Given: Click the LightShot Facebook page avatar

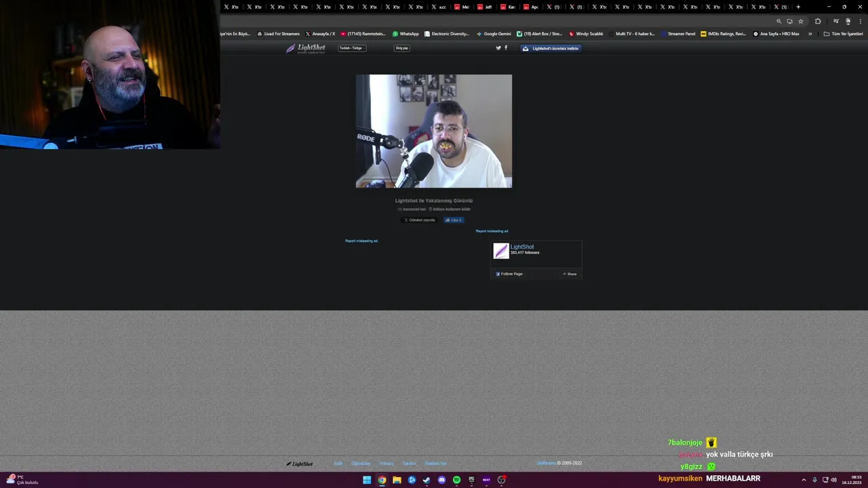Looking at the screenshot, I should click(501, 251).
